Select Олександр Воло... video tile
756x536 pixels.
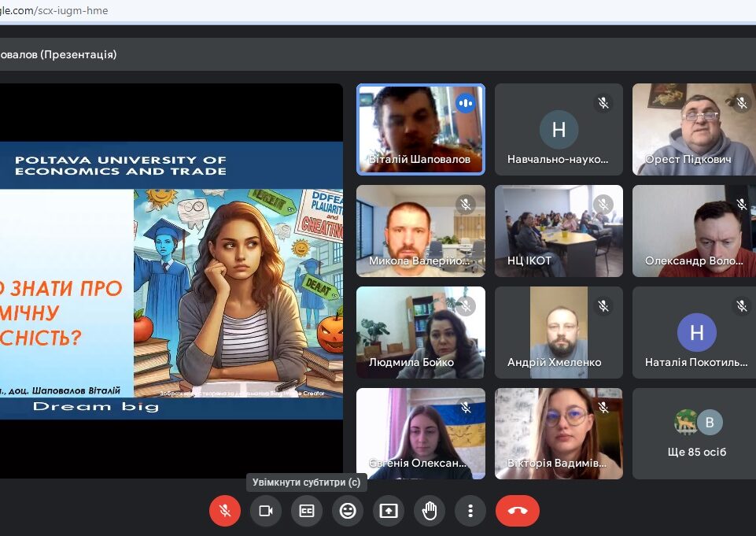695,231
